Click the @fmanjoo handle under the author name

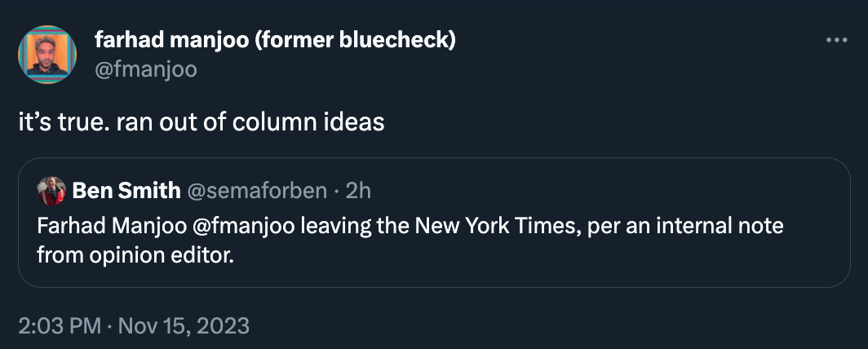point(145,69)
